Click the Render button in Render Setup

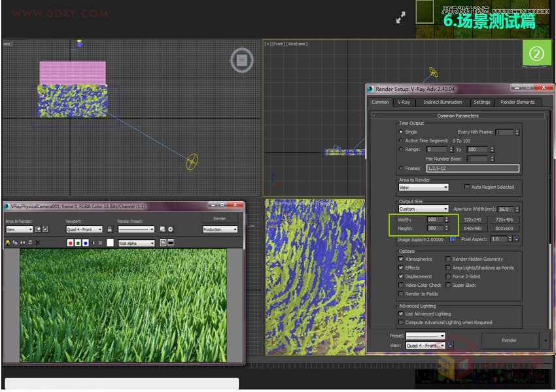509,340
